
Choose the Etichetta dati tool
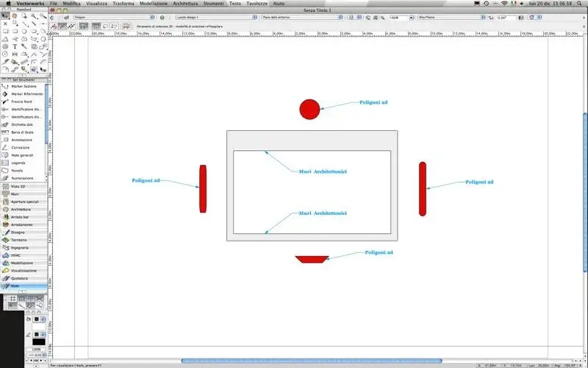tap(24, 124)
